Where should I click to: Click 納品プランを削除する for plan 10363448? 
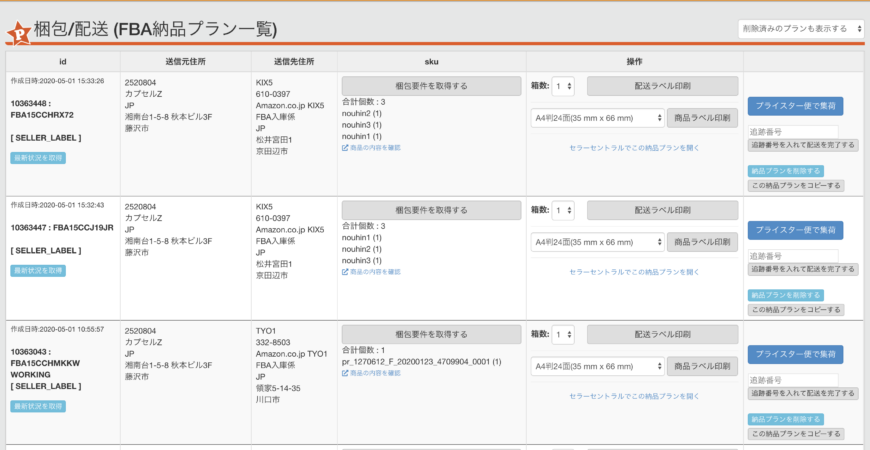(x=786, y=171)
